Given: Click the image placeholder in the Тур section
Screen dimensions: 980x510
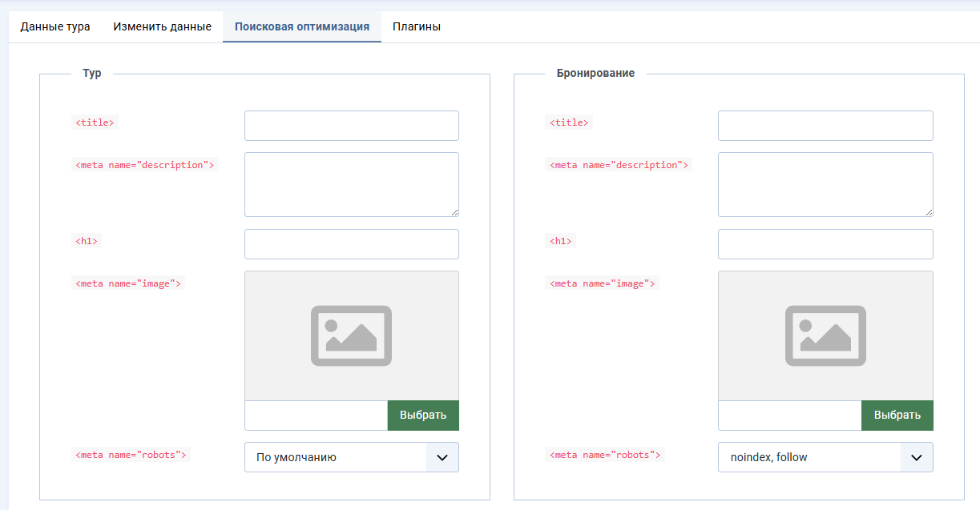Looking at the screenshot, I should (x=352, y=335).
